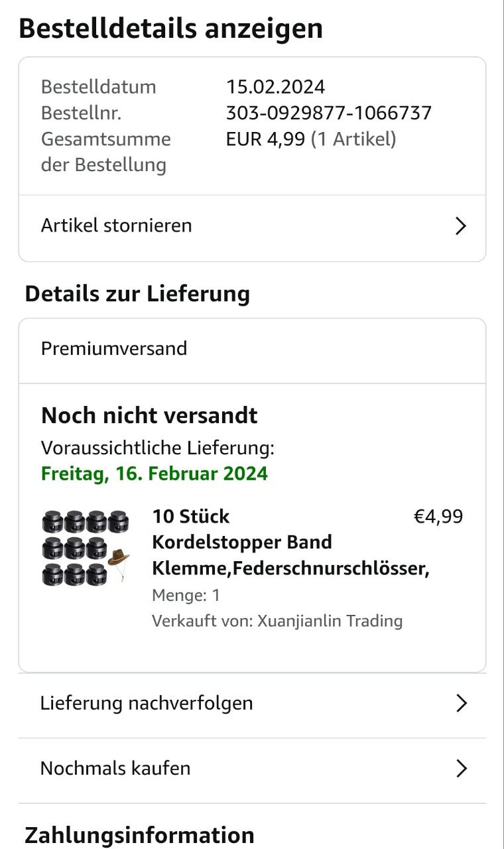Click Bestelldetails anzeigen page title
504x849 pixels.
[x=170, y=29]
